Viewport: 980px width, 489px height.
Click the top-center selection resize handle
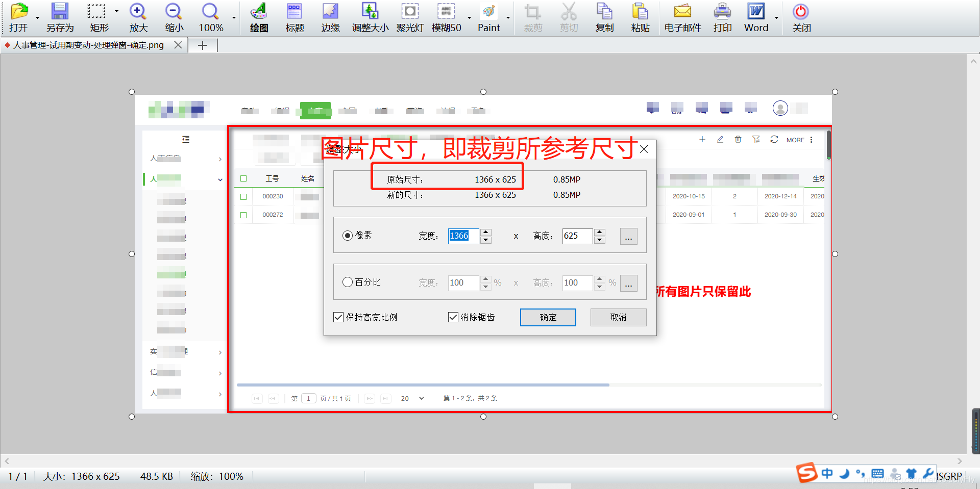point(483,92)
